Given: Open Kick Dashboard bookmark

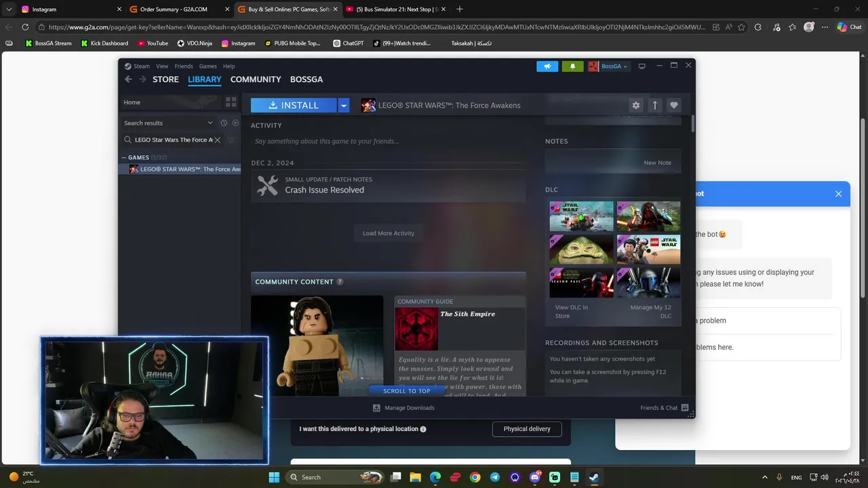Looking at the screenshot, I should click(104, 43).
